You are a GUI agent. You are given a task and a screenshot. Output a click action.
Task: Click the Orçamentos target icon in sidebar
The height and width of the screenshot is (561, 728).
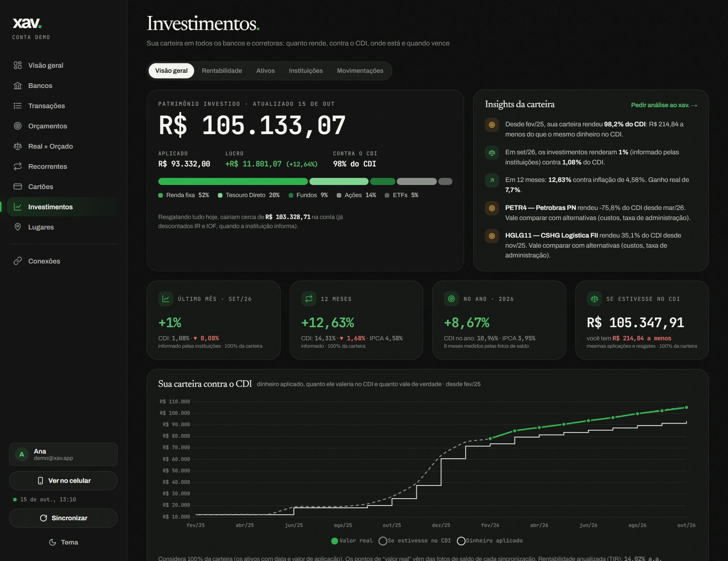[18, 126]
